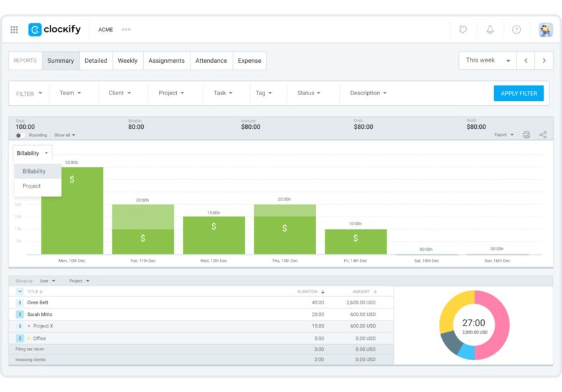This screenshot has width=562, height=392.
Task: Toggle the Rounding switch
Action: click(21, 135)
